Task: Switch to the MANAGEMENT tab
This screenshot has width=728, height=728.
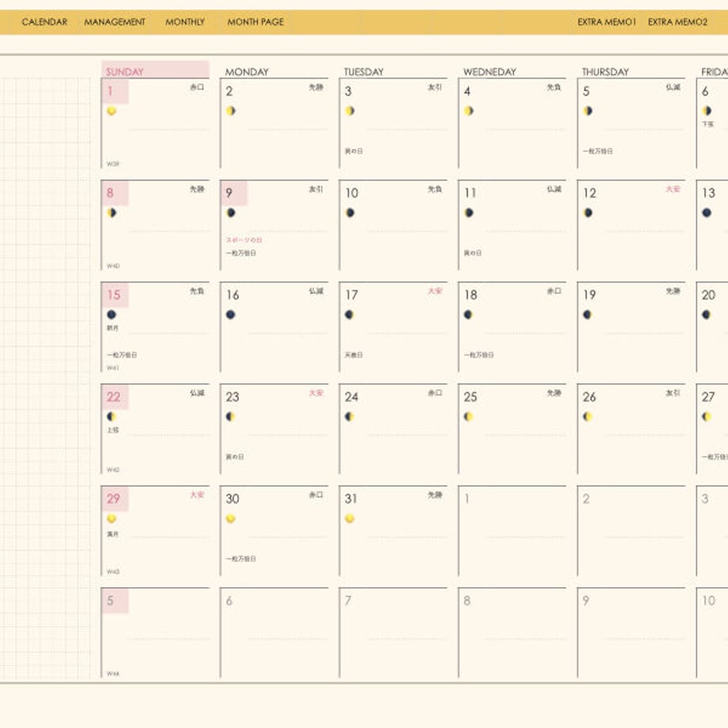Action: [115, 22]
